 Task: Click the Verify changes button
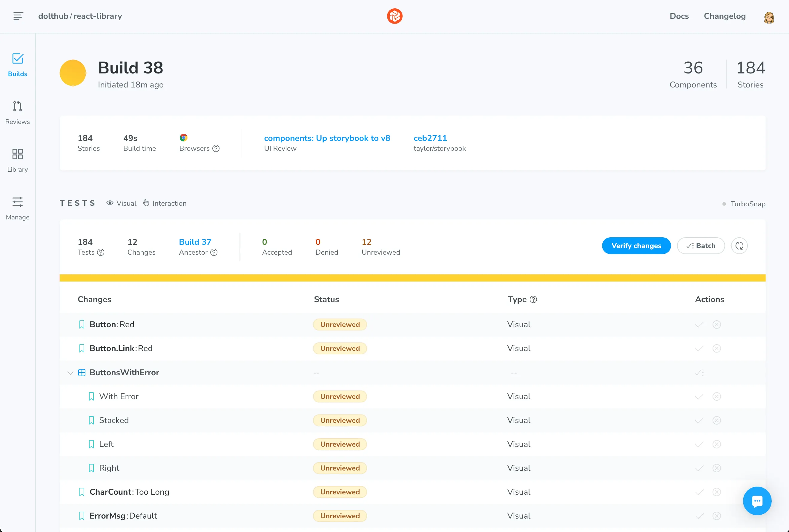636,245
